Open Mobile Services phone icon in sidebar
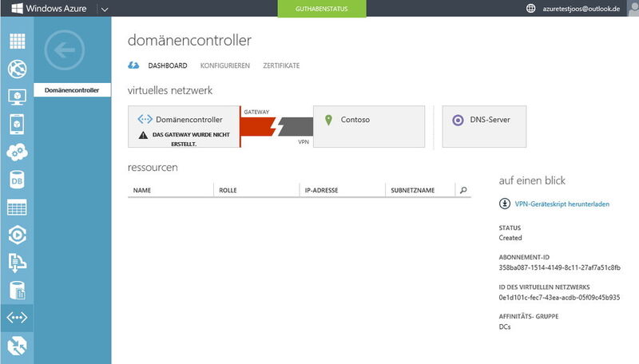 (x=17, y=125)
